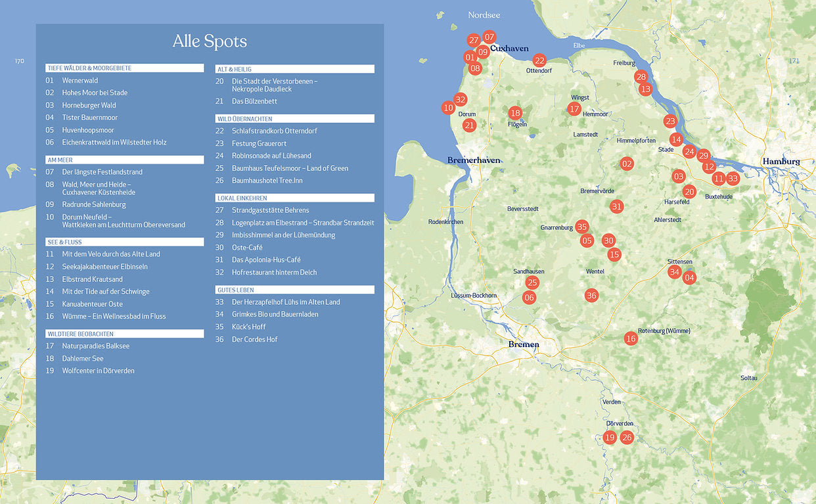
Task: Click the GUTES LEBEN section header
Action: (x=295, y=289)
